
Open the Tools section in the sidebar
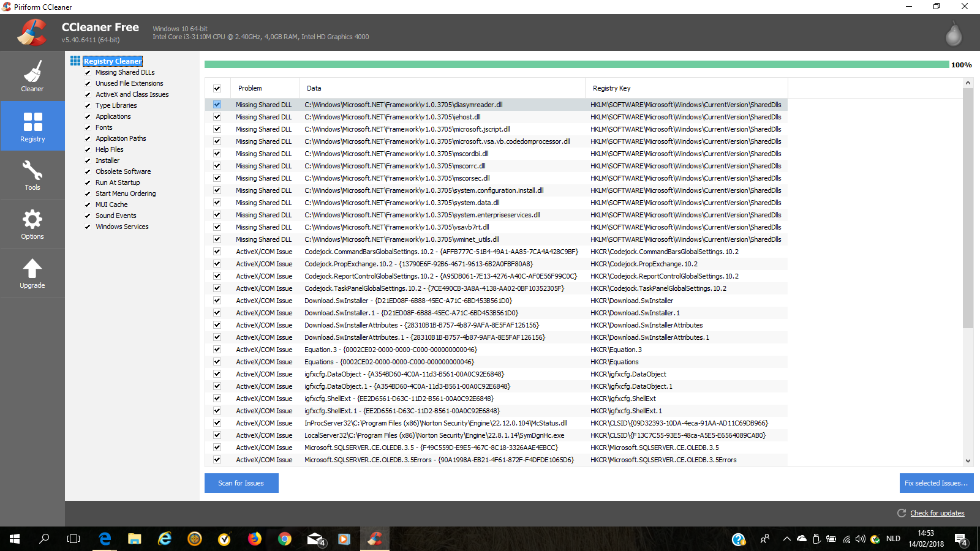tap(32, 175)
